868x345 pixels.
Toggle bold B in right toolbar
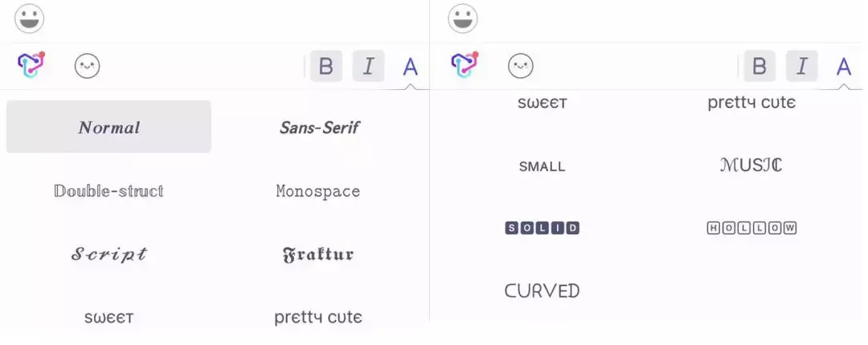click(759, 66)
